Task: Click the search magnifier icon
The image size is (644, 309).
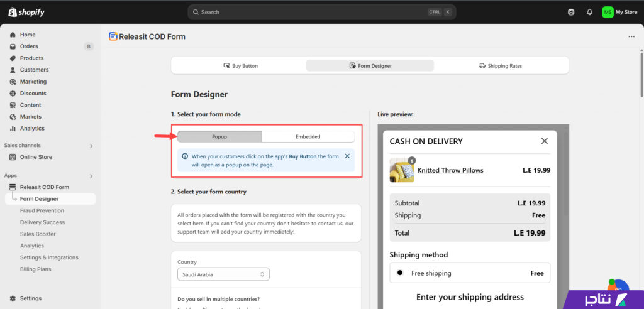Action: 196,12
